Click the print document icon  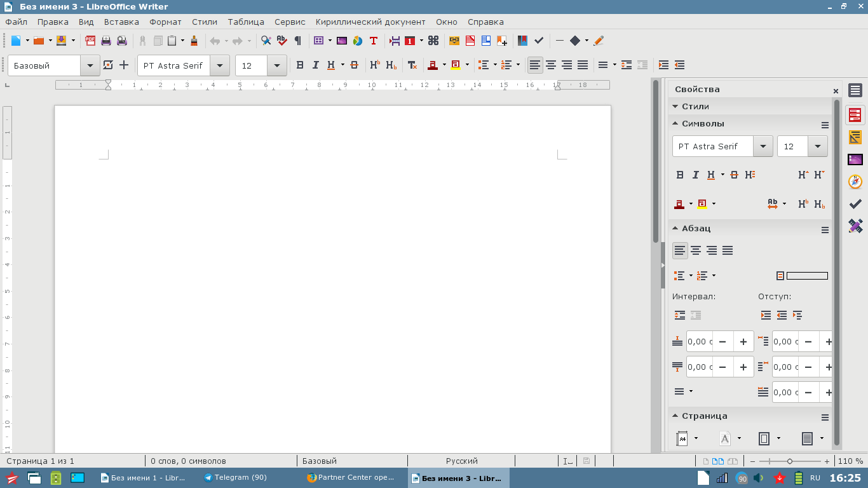[106, 41]
